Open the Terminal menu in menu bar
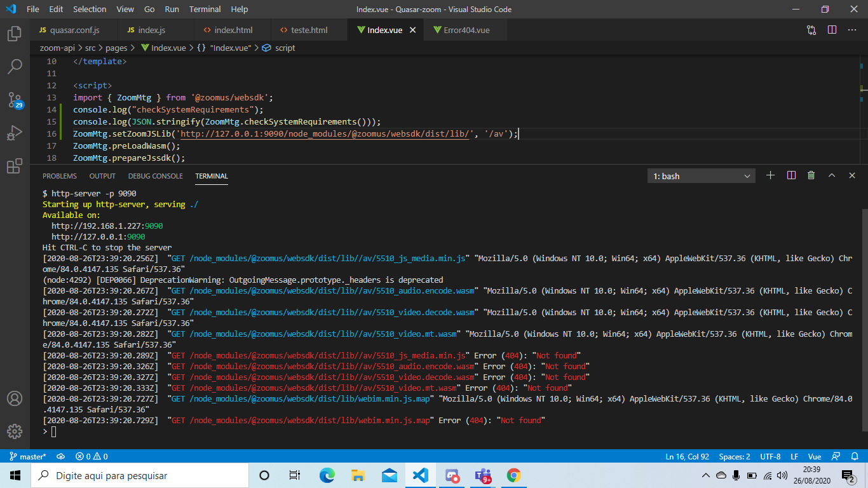This screenshot has width=868, height=488. [x=205, y=10]
